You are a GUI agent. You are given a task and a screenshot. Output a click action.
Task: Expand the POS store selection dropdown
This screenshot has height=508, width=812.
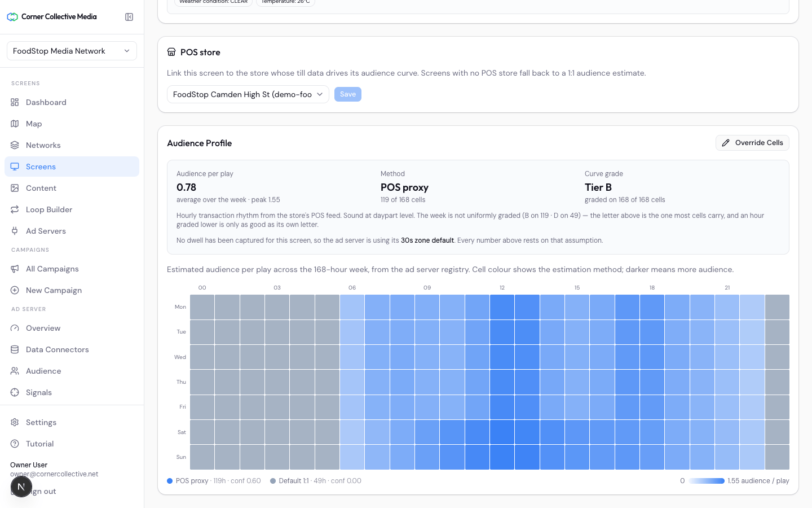click(248, 94)
